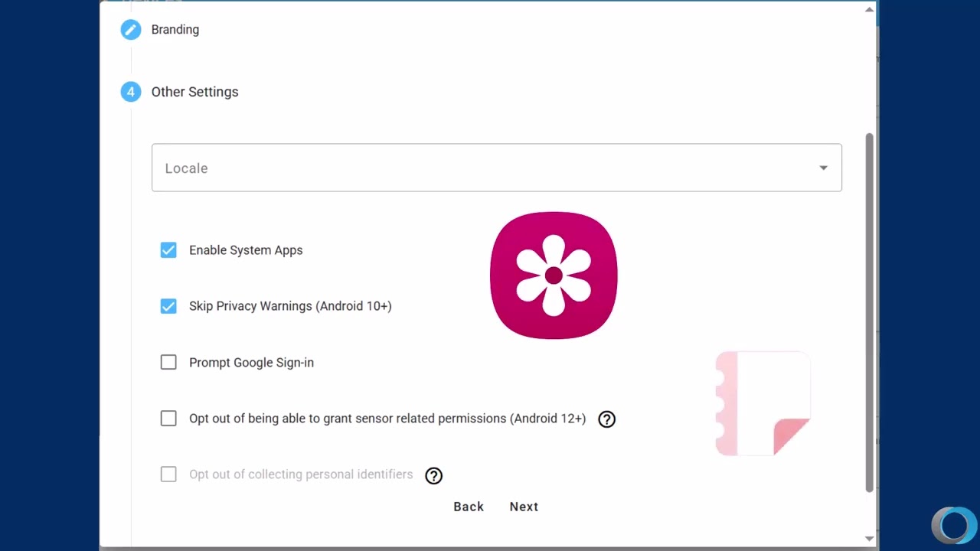Click the dialog scrollbar up arrow
The image size is (980, 551).
click(869, 10)
